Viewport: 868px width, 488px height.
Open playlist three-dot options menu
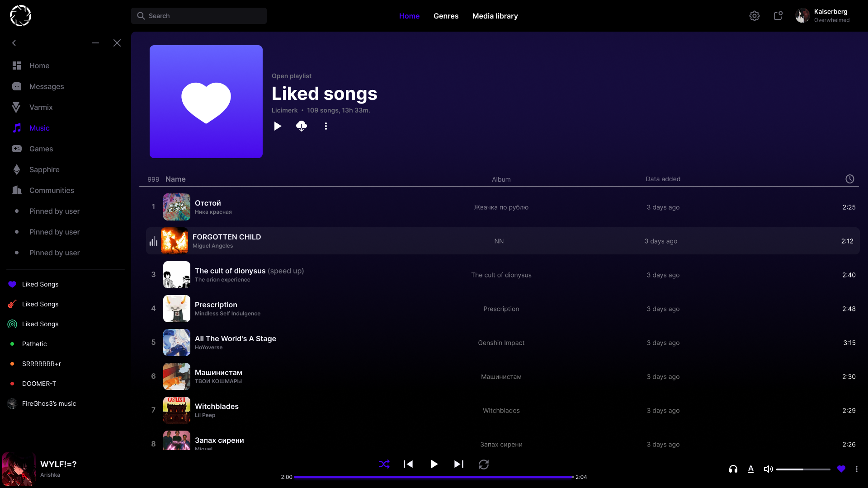click(x=325, y=126)
